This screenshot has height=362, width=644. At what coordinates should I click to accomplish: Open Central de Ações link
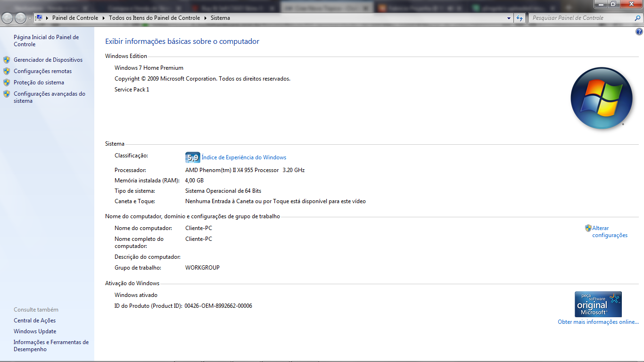click(35, 321)
